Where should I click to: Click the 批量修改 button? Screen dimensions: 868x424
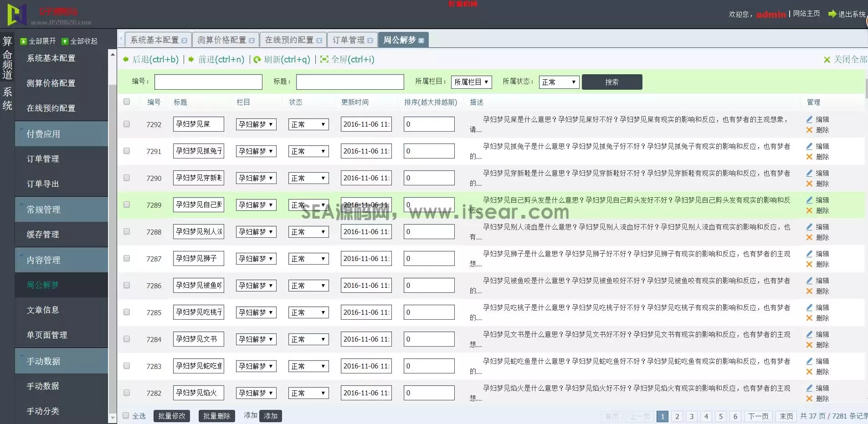(172, 416)
